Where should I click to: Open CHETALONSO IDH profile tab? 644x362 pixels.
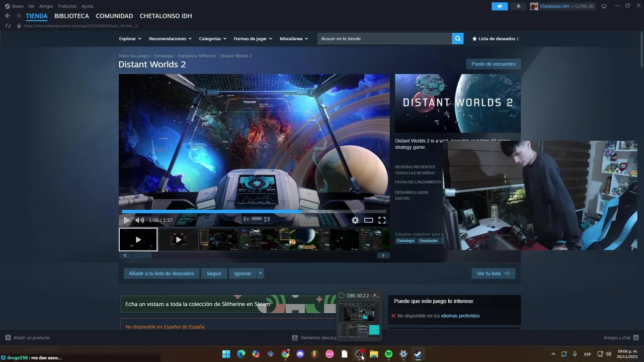coord(166,16)
